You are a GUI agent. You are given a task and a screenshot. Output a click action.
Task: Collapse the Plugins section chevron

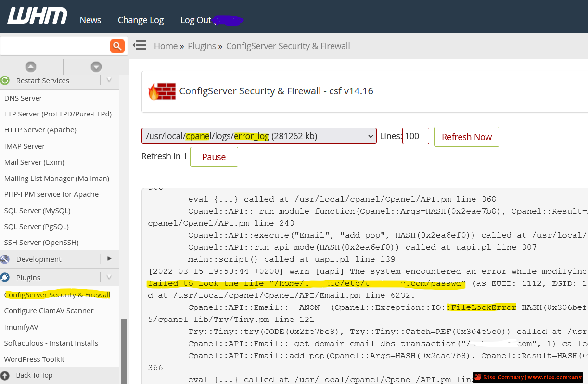click(x=109, y=277)
